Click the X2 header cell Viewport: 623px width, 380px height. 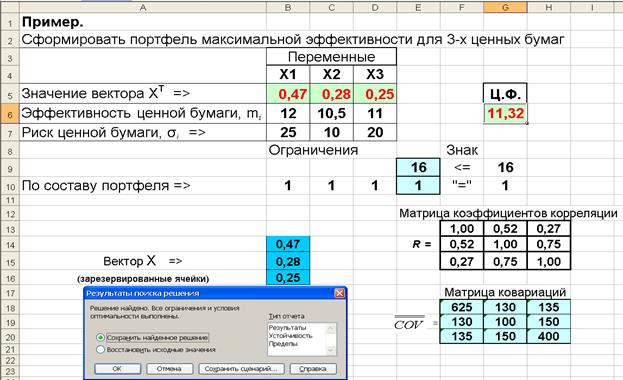331,74
